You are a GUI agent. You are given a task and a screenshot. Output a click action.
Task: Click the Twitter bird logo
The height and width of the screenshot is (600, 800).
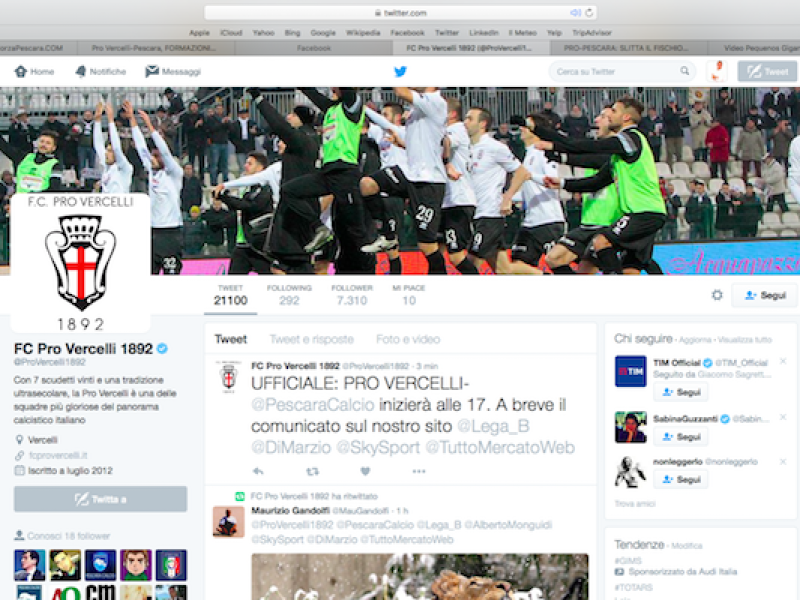pos(400,71)
